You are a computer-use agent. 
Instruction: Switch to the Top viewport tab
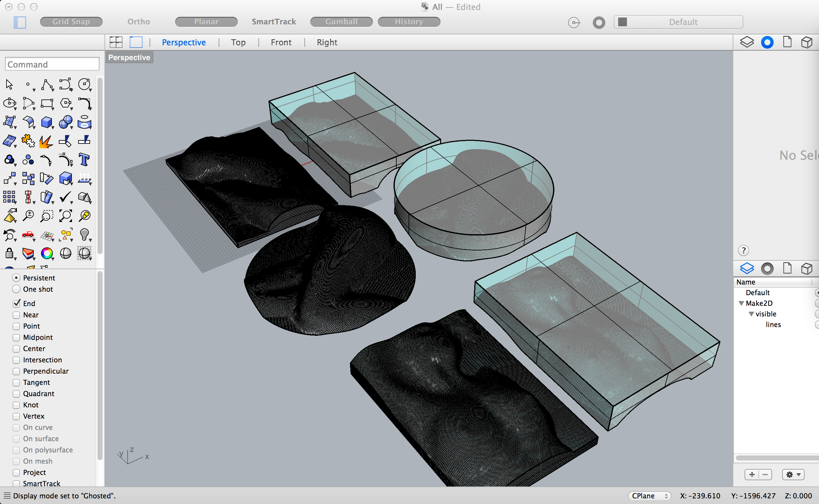[238, 42]
